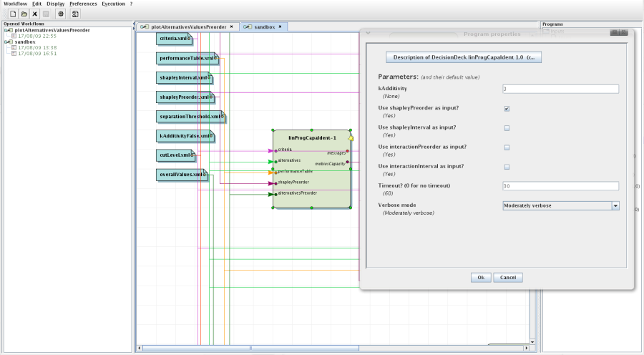
Task: Click the grayed-out save toolbar icon
Action: (x=46, y=14)
